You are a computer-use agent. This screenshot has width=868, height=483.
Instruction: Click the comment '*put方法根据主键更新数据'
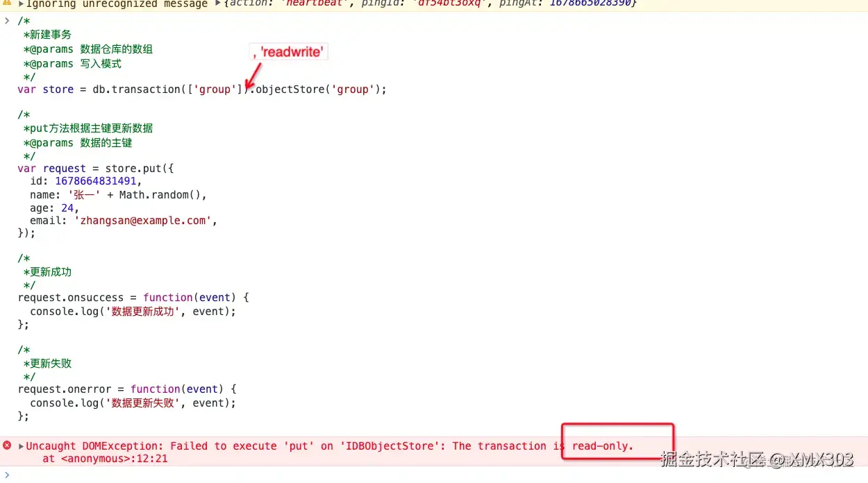88,128
